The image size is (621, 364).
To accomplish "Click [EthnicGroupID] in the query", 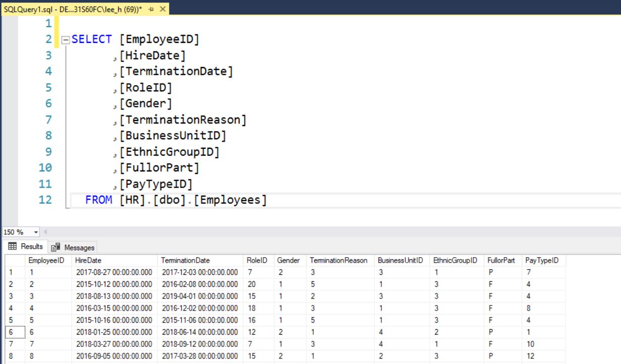I will point(170,152).
